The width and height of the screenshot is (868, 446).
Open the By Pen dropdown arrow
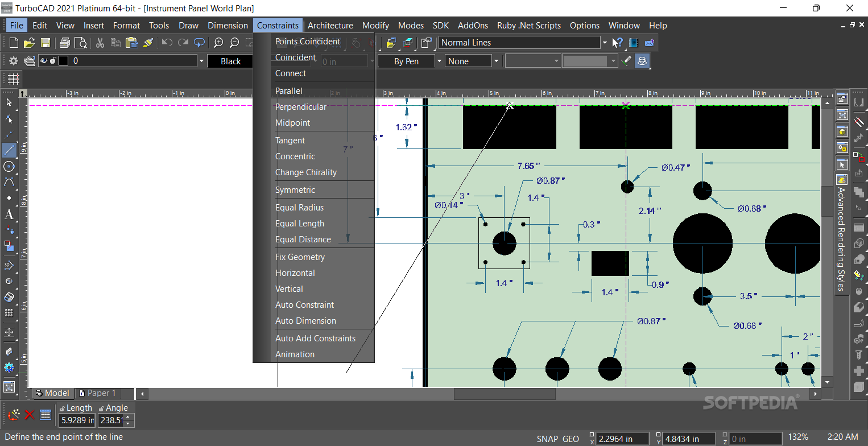439,61
